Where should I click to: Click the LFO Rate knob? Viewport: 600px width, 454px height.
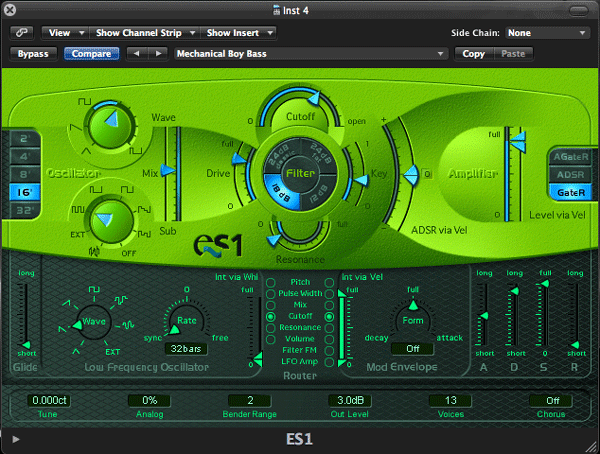point(186,322)
